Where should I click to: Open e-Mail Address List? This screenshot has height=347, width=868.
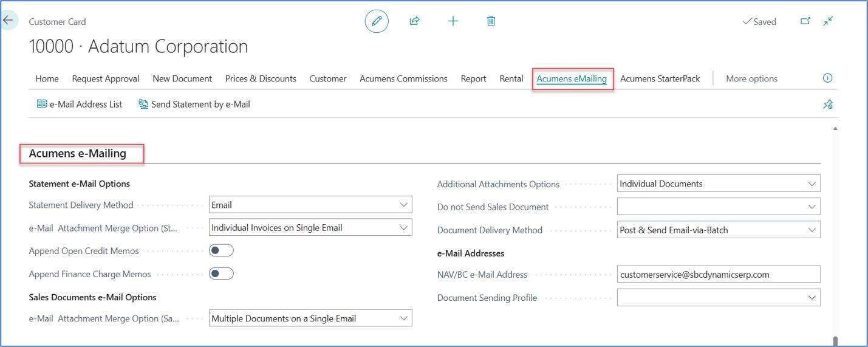(x=80, y=105)
